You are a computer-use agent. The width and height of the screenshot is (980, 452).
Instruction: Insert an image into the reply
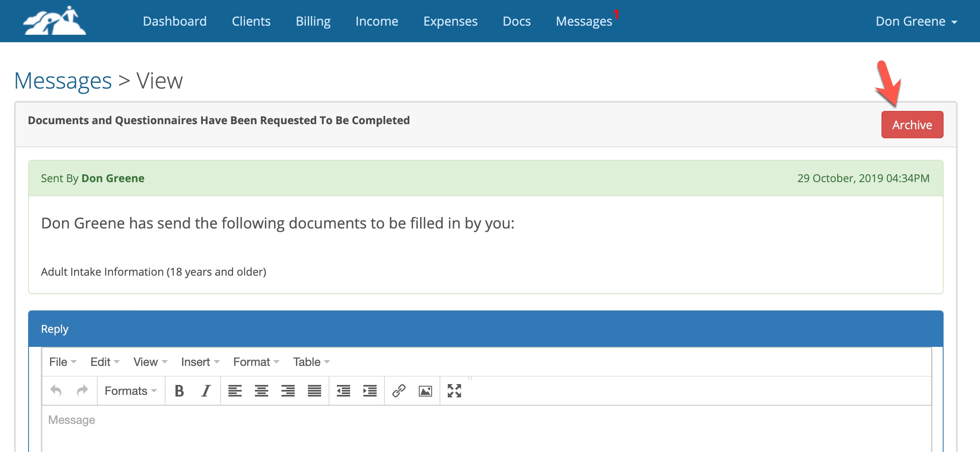coord(426,390)
